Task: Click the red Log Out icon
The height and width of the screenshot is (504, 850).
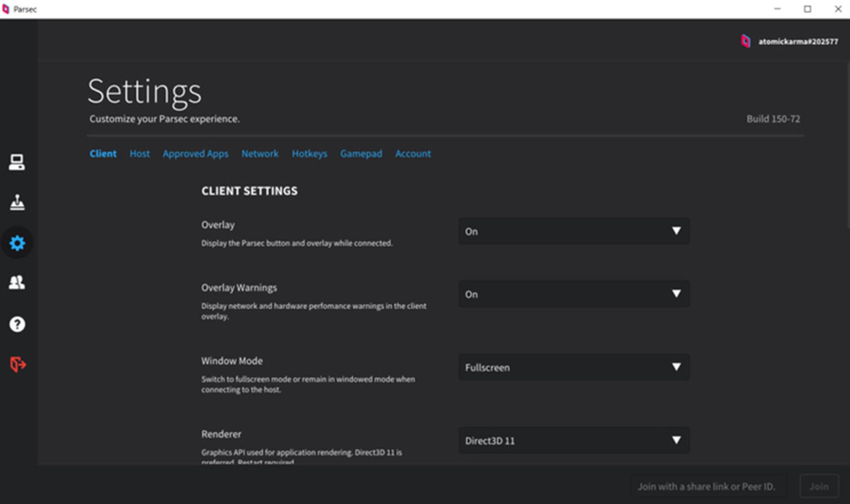Action: click(x=18, y=364)
